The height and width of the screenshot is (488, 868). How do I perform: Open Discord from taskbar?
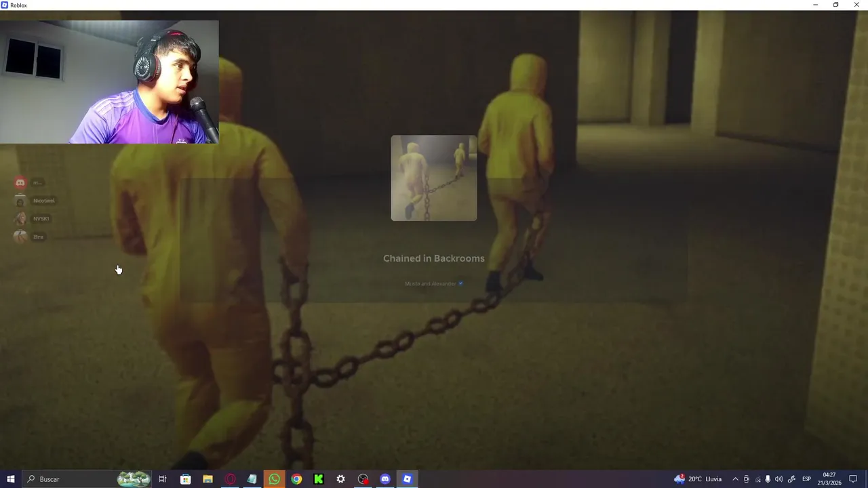(x=385, y=479)
